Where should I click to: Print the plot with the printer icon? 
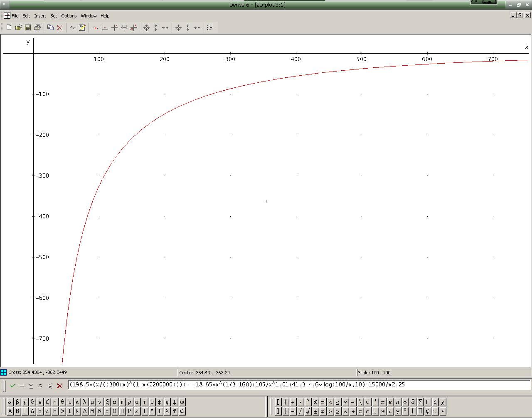tap(37, 27)
